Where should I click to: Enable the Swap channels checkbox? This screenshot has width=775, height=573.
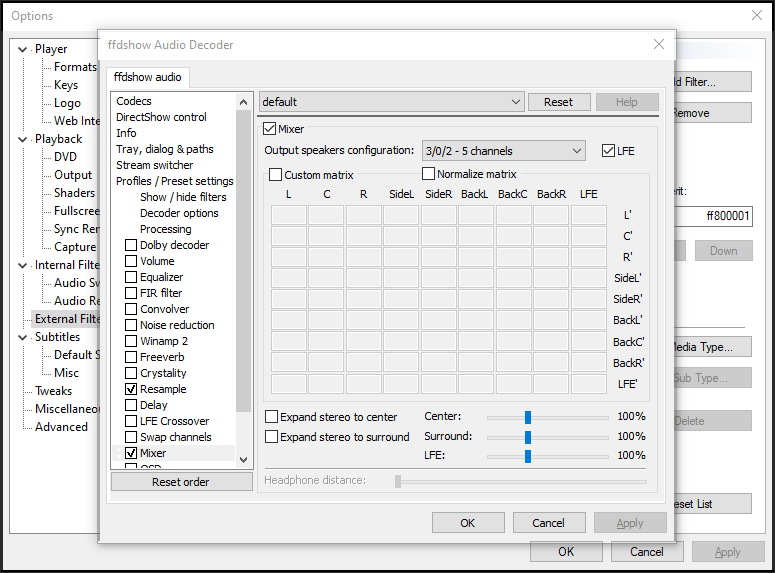131,437
